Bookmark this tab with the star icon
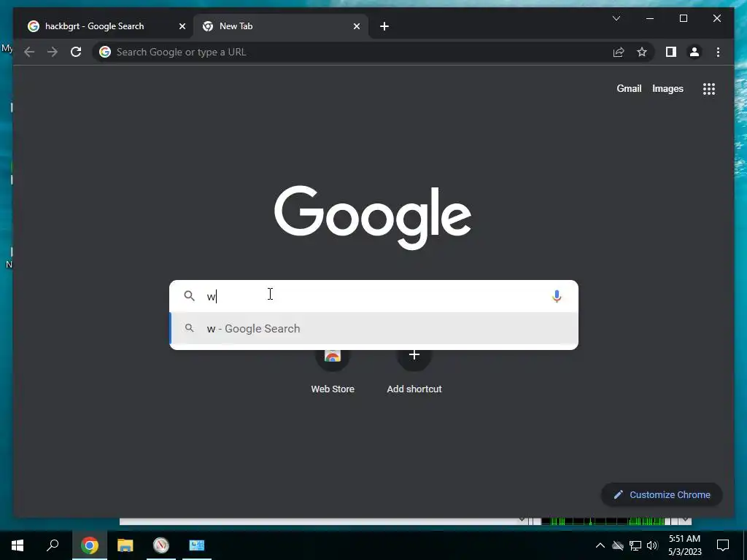Screen dimensions: 747x560 [642, 52]
